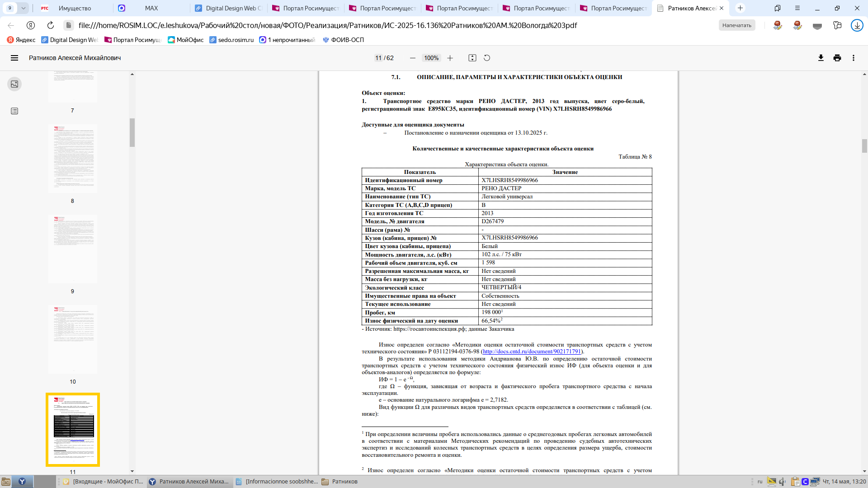Image resolution: width=868 pixels, height=488 pixels.
Task: Switch to Digital Design Web tab
Action: coord(229,8)
